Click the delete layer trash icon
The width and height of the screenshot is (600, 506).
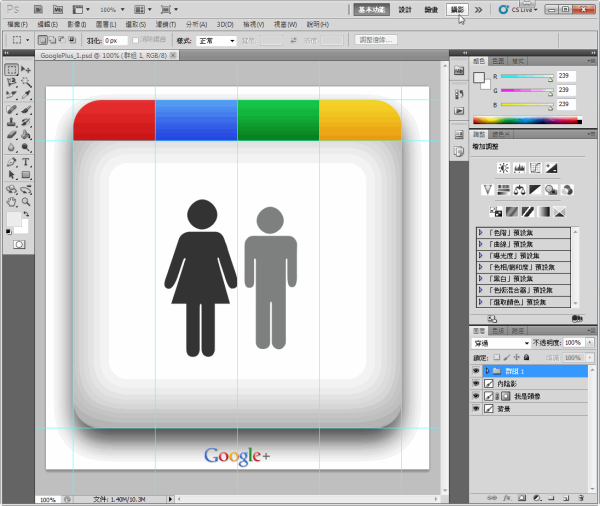coord(580,497)
